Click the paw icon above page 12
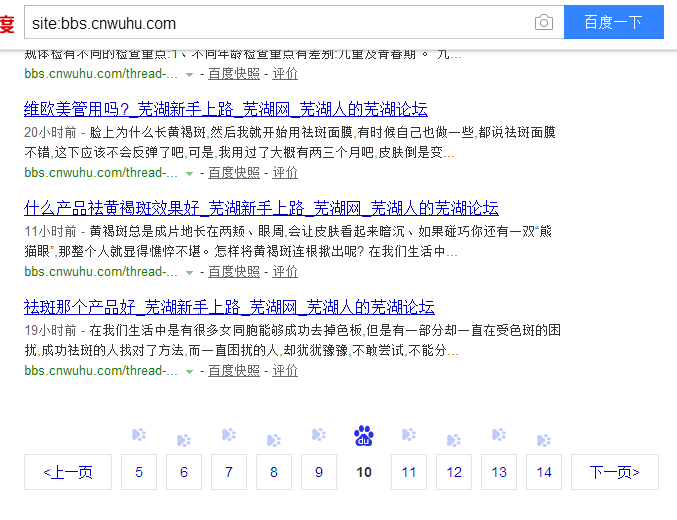677x520 pixels. (x=453, y=440)
